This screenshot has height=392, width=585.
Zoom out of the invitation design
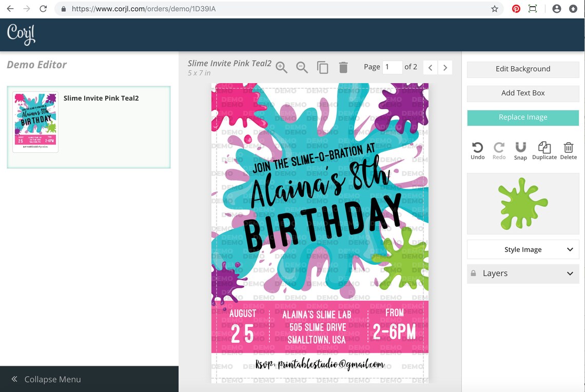302,67
